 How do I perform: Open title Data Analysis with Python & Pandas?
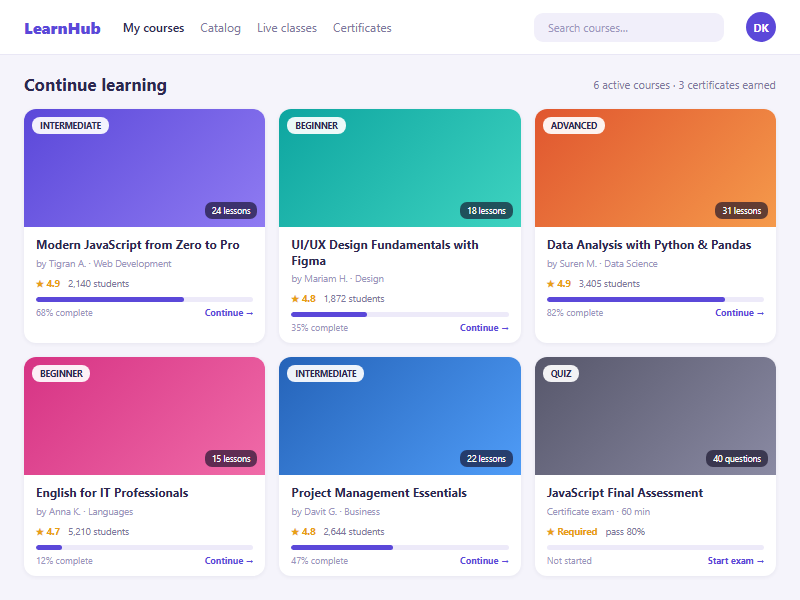649,245
